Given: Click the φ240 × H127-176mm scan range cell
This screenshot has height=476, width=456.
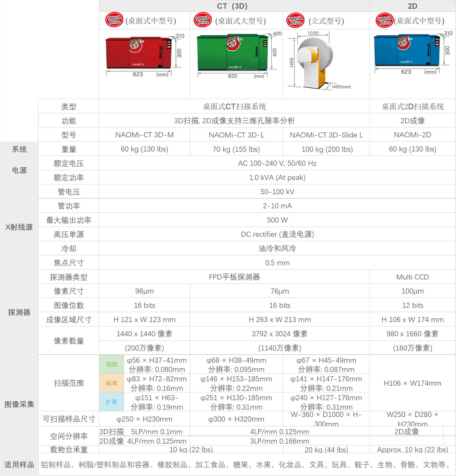Looking at the screenshot, I should pyautogui.click(x=326, y=402).
